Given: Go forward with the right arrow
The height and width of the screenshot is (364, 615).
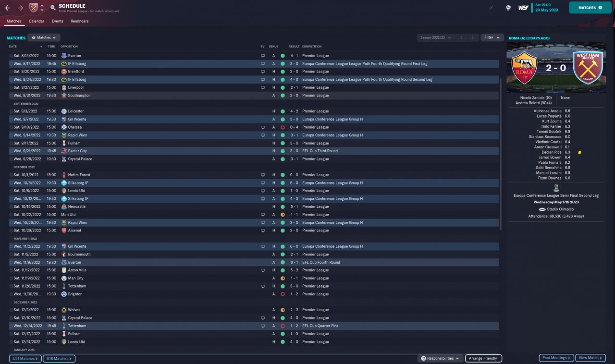Looking at the screenshot, I should (20, 8).
